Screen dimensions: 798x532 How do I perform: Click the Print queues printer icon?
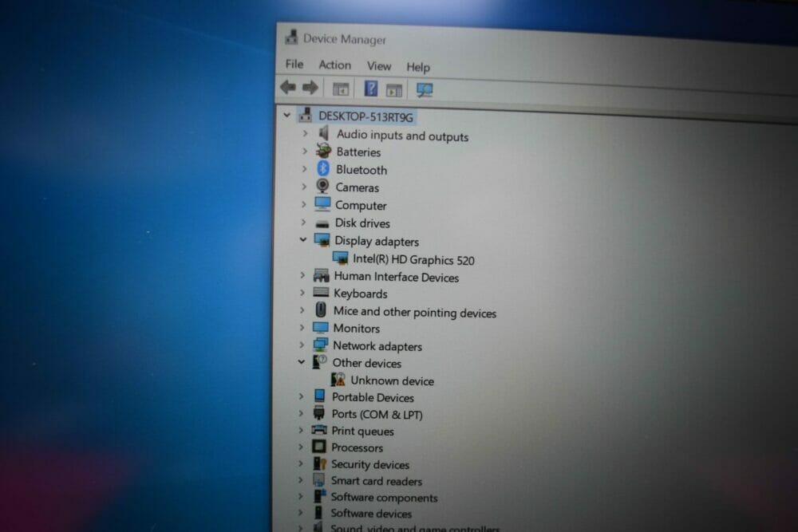(319, 430)
